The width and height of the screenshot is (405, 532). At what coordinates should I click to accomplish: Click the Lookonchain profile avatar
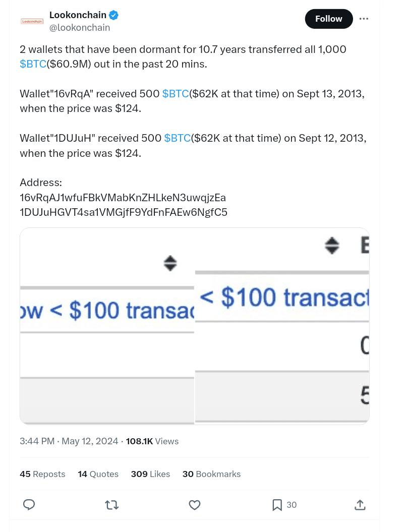(32, 21)
